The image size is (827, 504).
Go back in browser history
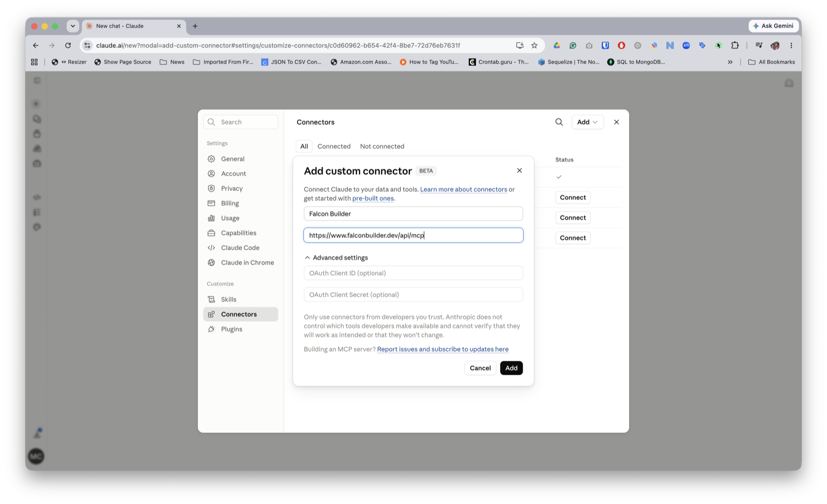tap(36, 45)
